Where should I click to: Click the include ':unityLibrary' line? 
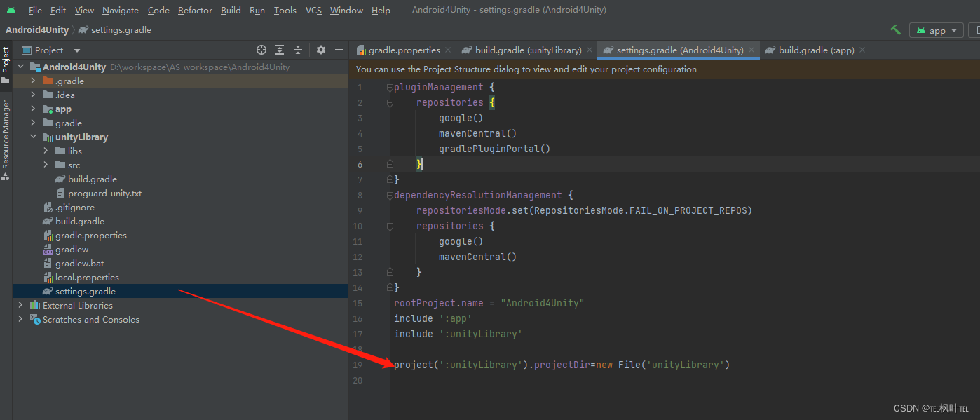458,334
